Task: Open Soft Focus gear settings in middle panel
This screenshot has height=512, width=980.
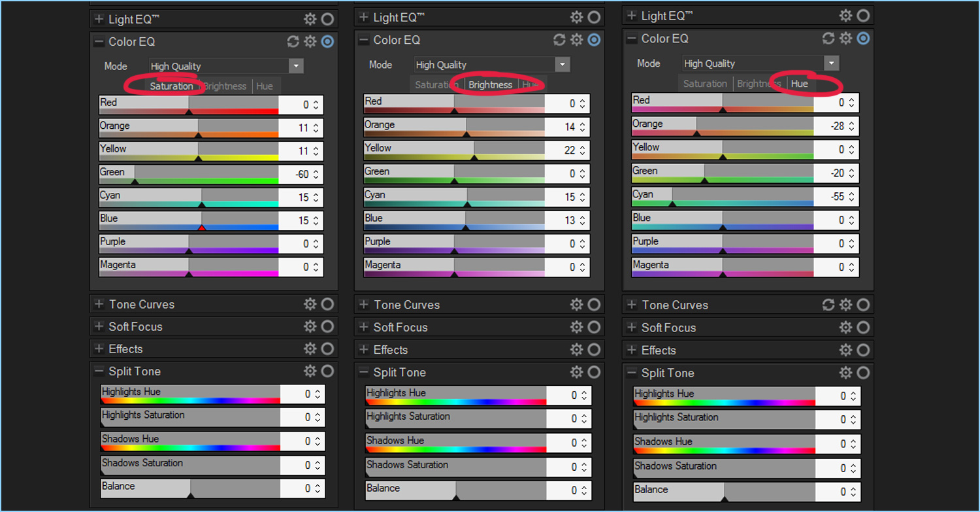Action: [x=576, y=327]
